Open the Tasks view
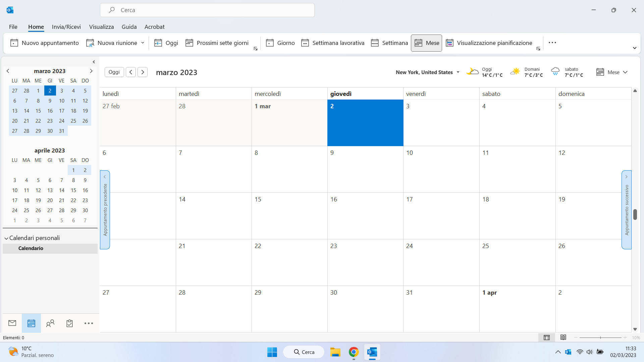 [x=69, y=323]
